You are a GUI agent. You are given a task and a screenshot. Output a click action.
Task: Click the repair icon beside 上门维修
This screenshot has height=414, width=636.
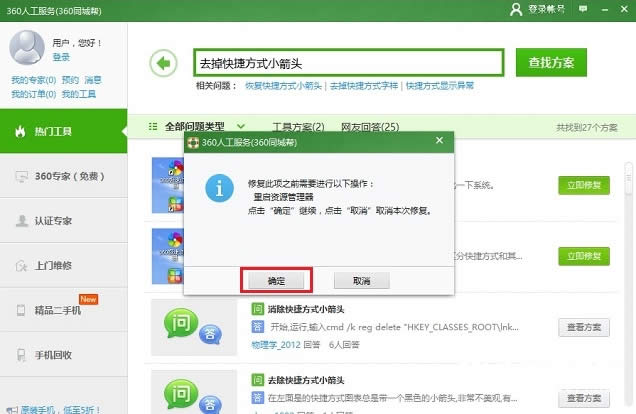(x=21, y=266)
